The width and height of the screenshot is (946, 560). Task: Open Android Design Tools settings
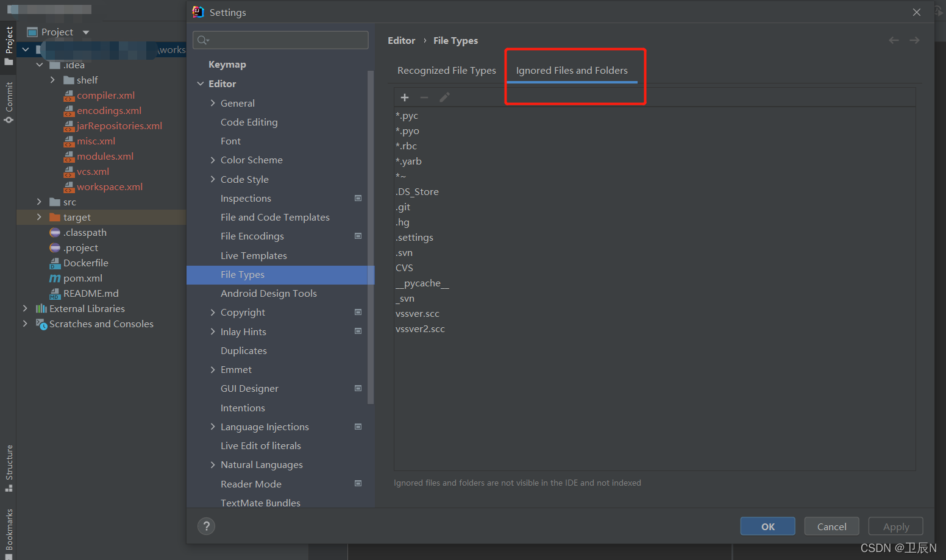pos(269,294)
